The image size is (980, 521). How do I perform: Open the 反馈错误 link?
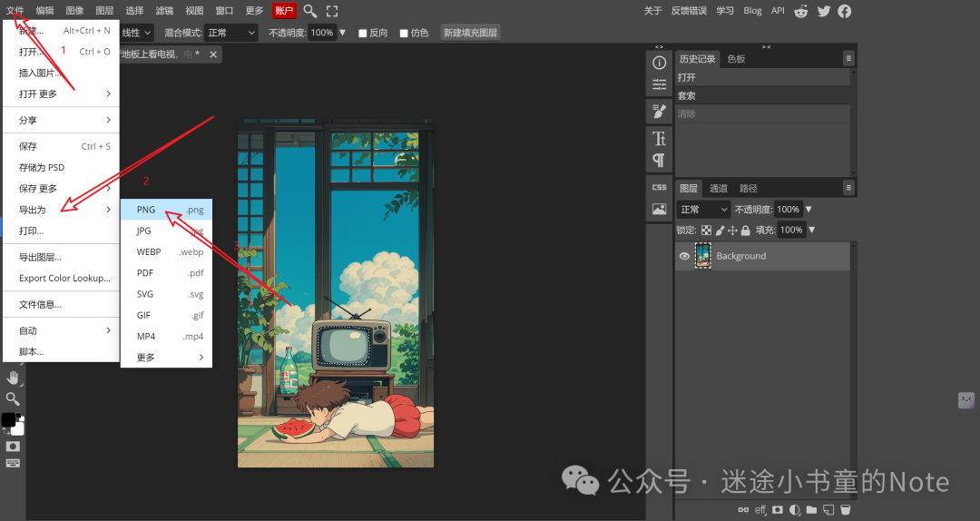coord(689,11)
